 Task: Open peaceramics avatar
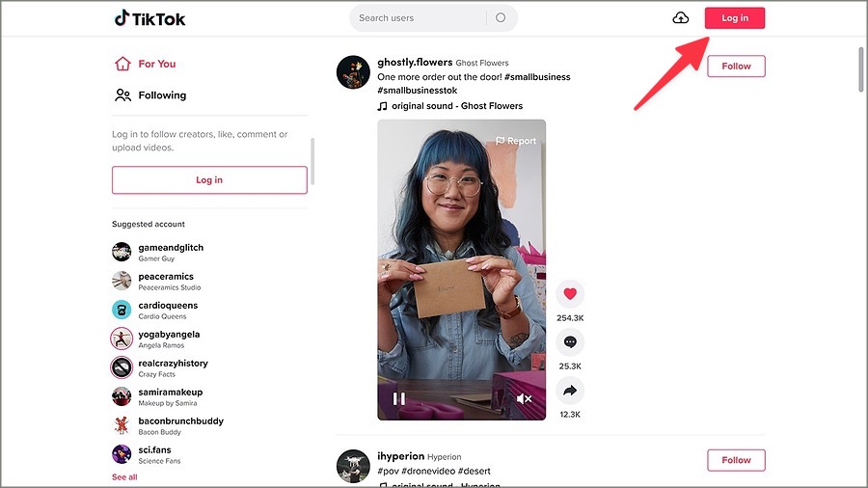122,281
